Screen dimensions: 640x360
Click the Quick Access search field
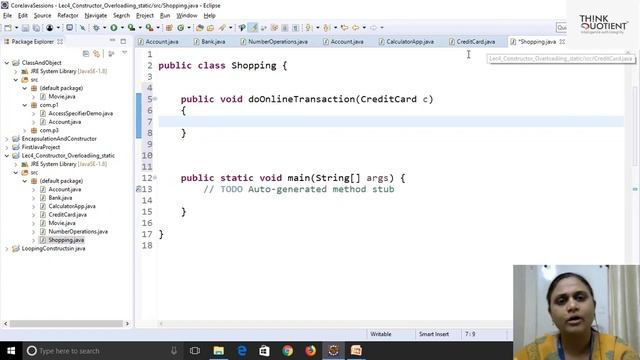click(562, 27)
